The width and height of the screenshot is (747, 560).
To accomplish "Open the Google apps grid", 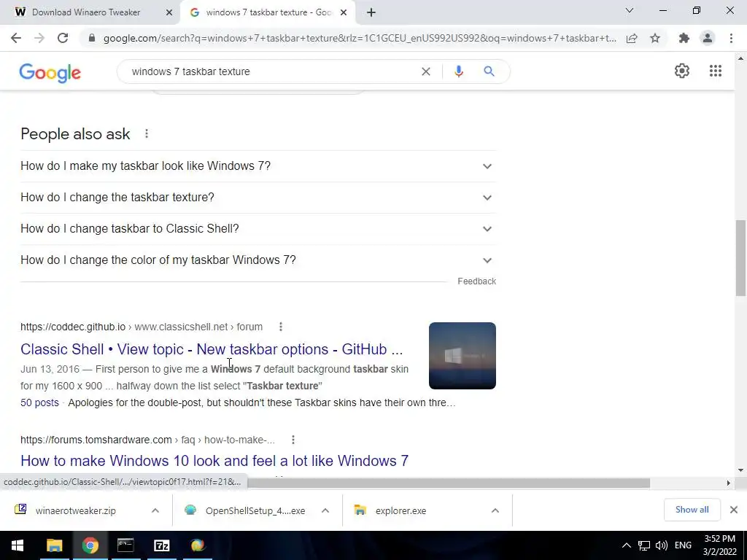I will [x=715, y=71].
